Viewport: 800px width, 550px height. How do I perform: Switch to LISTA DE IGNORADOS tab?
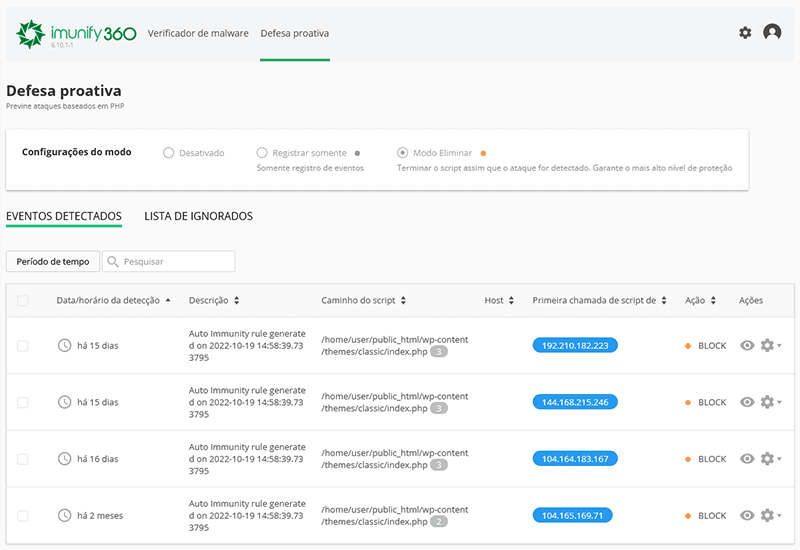[198, 216]
